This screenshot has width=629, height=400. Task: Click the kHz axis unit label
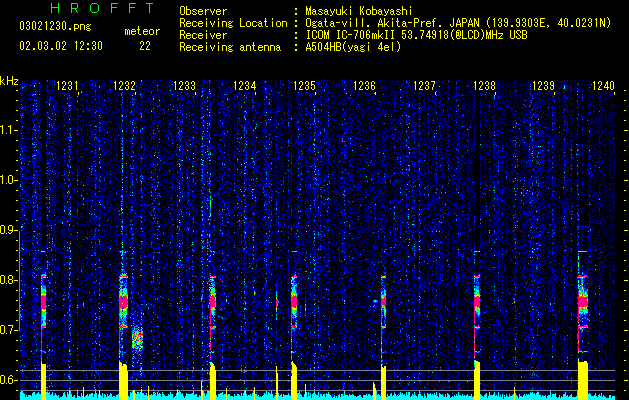tap(9, 81)
